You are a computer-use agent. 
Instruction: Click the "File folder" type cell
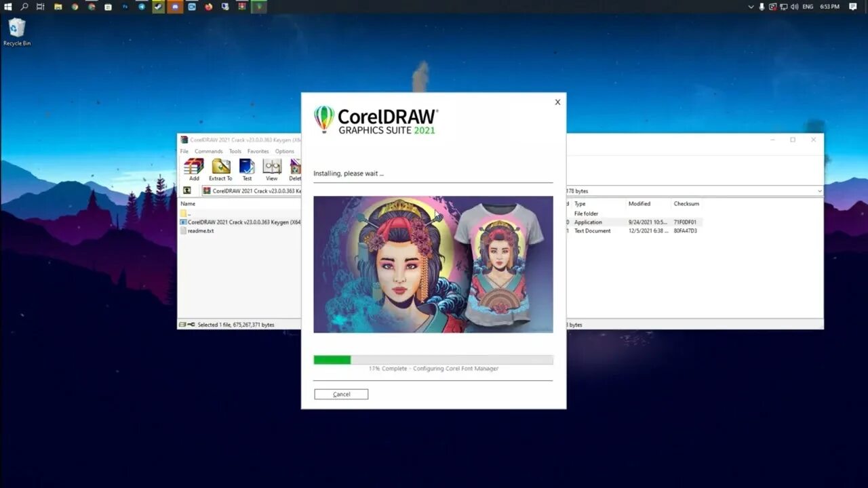[586, 213]
